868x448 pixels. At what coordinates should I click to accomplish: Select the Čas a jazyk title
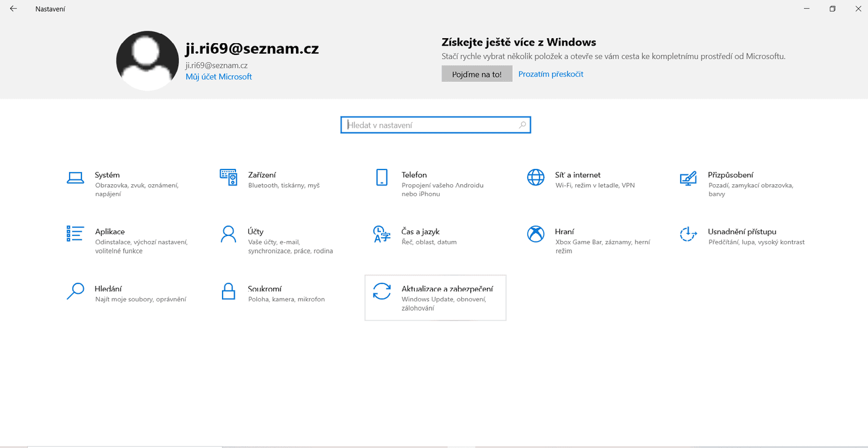(x=420, y=232)
